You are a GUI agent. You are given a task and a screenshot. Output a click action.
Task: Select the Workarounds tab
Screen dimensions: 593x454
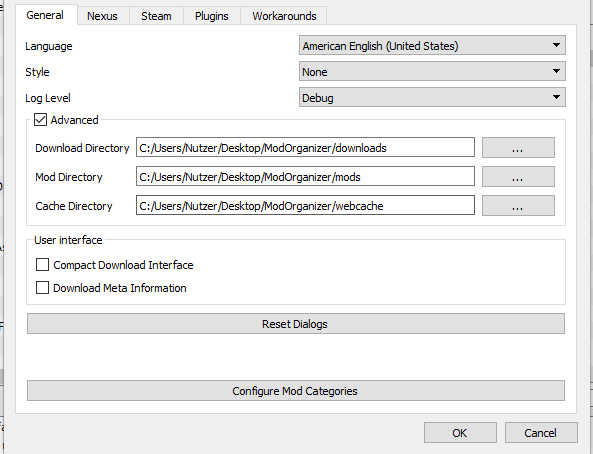pyautogui.click(x=284, y=16)
